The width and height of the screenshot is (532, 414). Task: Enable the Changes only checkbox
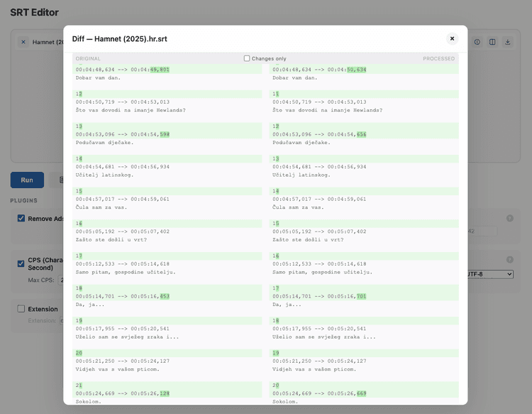pyautogui.click(x=247, y=58)
